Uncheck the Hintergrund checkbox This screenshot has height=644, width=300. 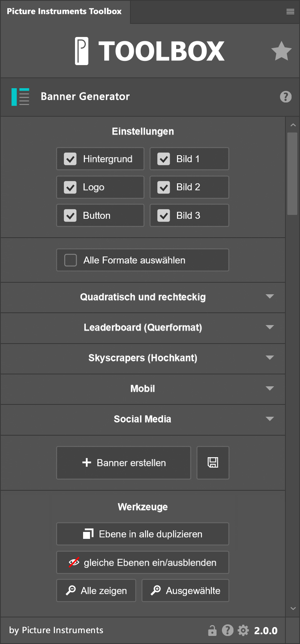tap(70, 159)
